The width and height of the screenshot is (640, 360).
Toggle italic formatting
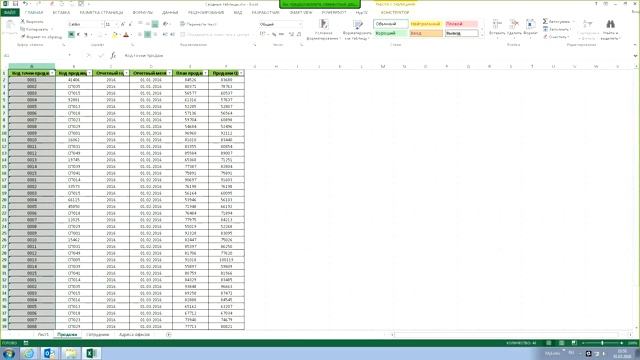[78, 35]
